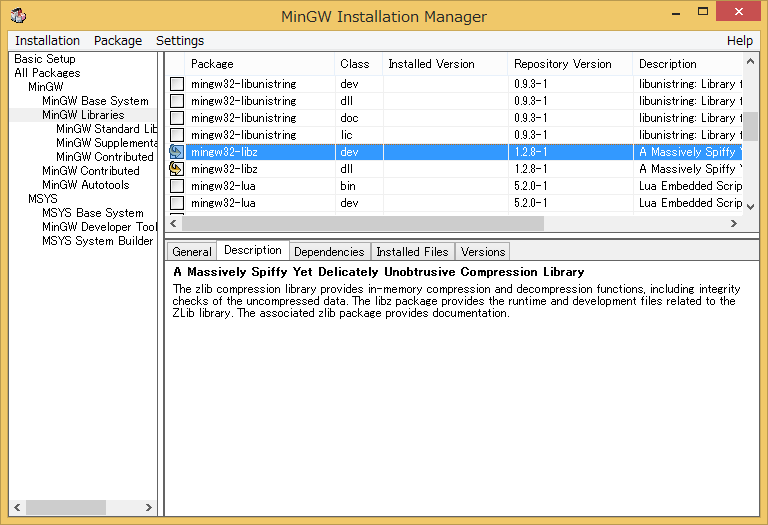Image resolution: width=768 pixels, height=525 pixels.
Task: Click the install-marked icon for mingw32-libz dev
Action: [176, 152]
